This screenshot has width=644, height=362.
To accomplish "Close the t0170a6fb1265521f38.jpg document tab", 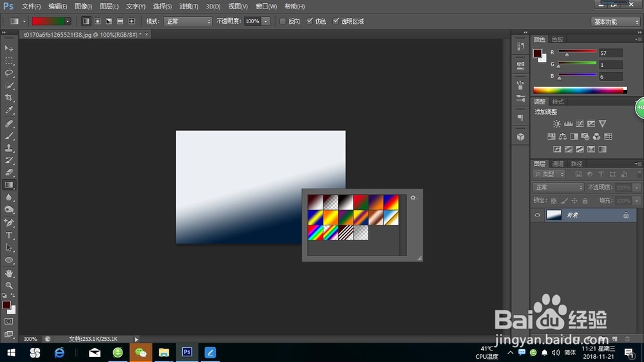I will (x=147, y=35).
